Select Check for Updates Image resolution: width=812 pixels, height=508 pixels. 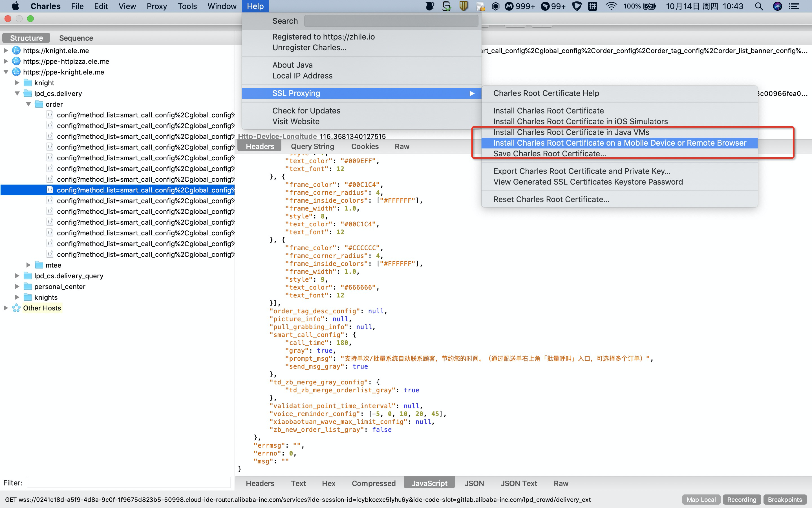point(361,111)
